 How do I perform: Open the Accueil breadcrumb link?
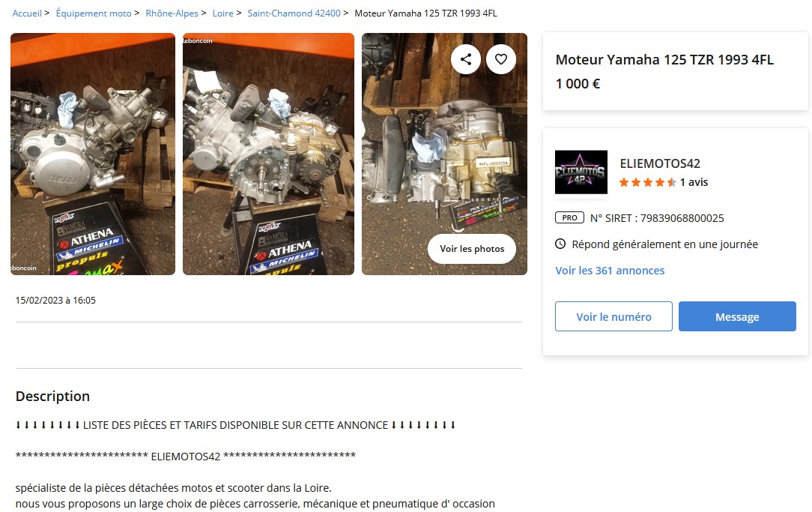tap(27, 13)
